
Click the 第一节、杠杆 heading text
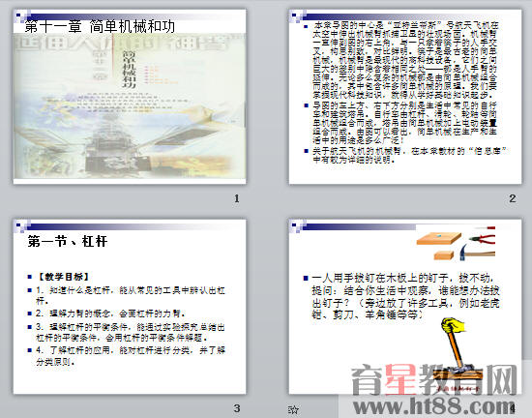(x=67, y=242)
